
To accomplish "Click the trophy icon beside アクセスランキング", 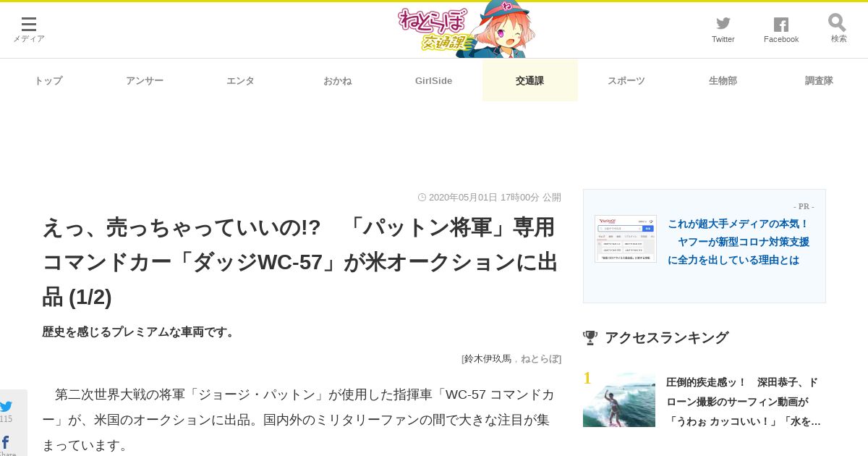I will tap(590, 337).
